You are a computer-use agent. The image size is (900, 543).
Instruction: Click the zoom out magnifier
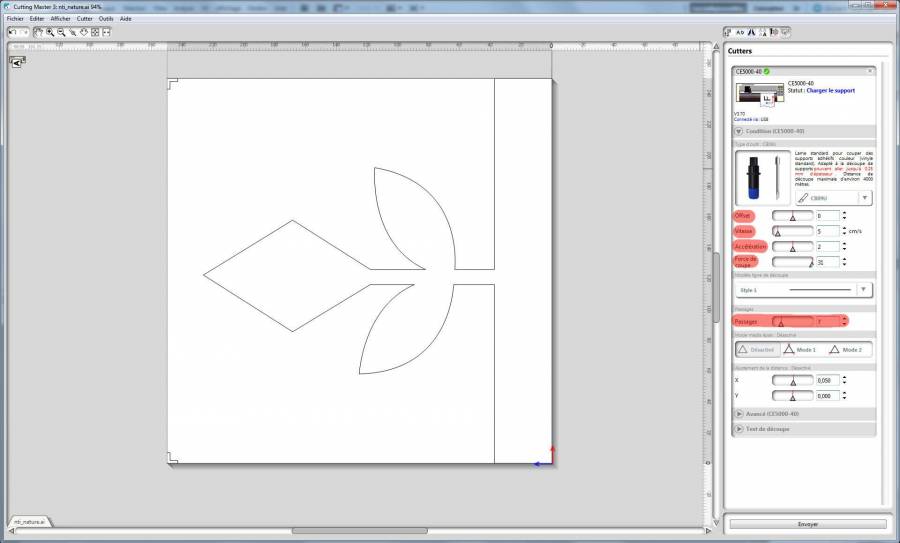pos(61,32)
